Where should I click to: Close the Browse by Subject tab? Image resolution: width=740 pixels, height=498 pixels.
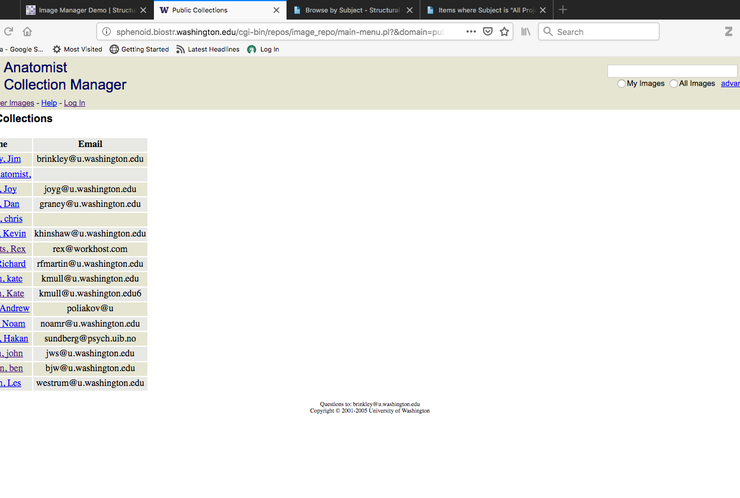click(409, 10)
